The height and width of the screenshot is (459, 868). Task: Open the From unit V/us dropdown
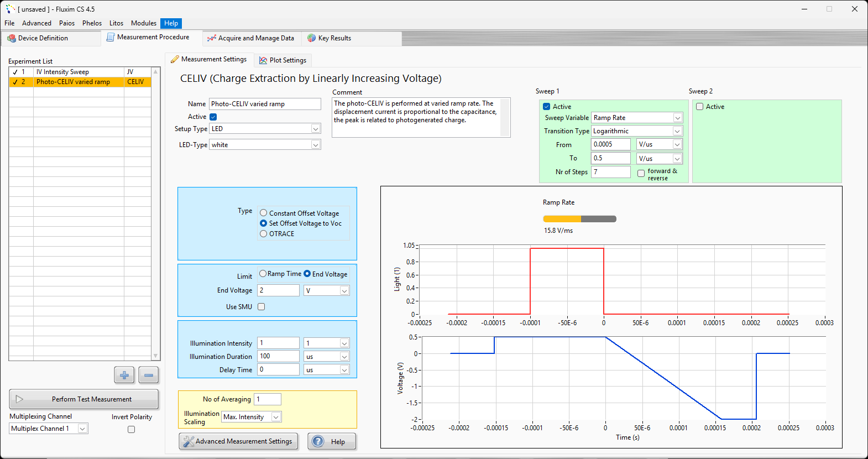point(677,144)
